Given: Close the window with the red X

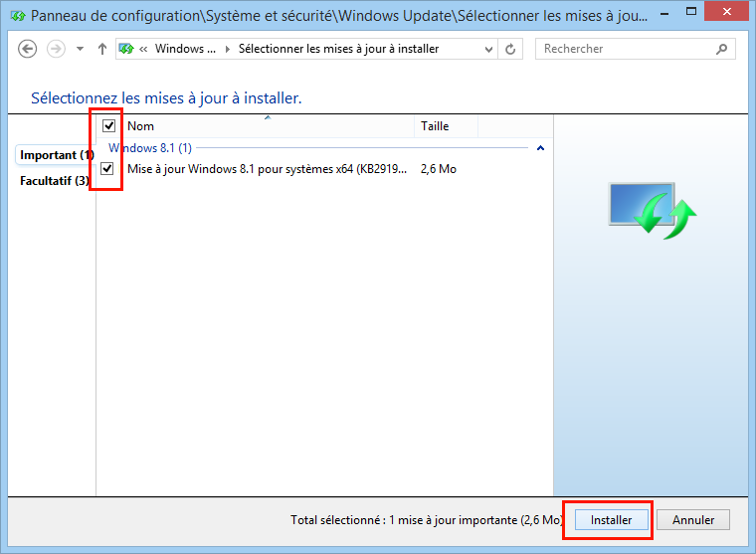Looking at the screenshot, I should (x=726, y=11).
